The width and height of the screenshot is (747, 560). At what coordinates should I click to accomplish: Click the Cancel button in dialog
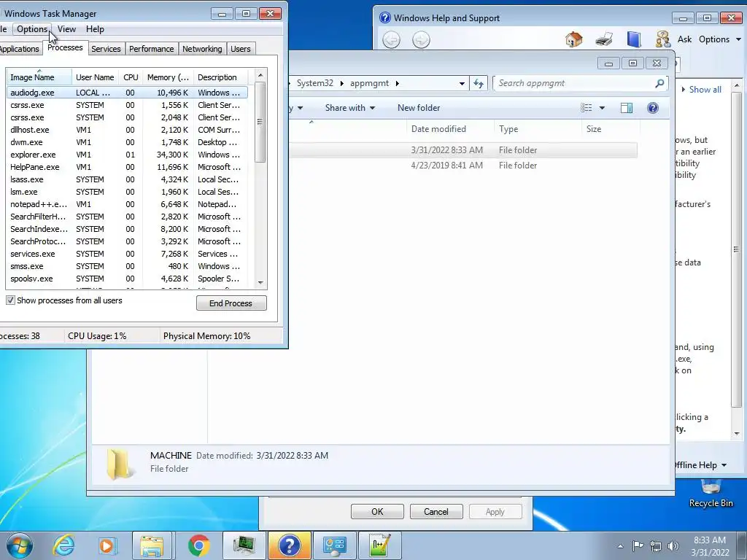click(x=436, y=512)
